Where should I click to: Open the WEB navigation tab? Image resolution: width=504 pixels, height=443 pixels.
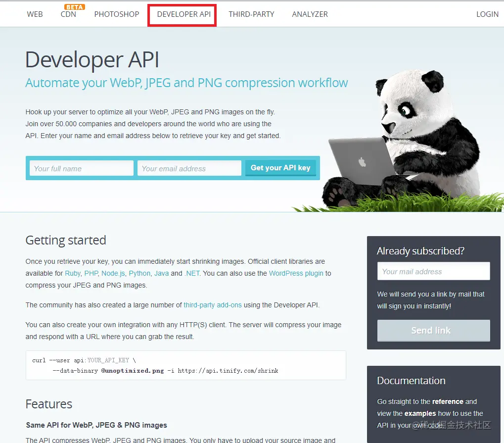(35, 14)
